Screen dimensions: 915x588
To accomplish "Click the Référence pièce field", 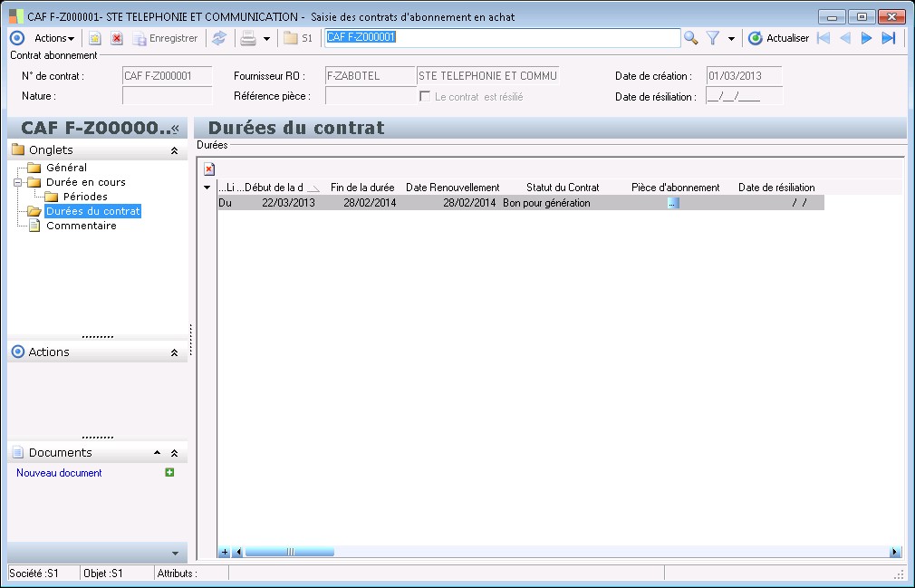I will [370, 96].
